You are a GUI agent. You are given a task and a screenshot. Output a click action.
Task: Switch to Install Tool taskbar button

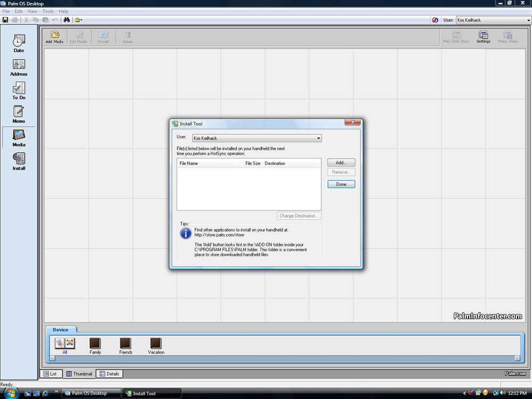[x=152, y=394]
